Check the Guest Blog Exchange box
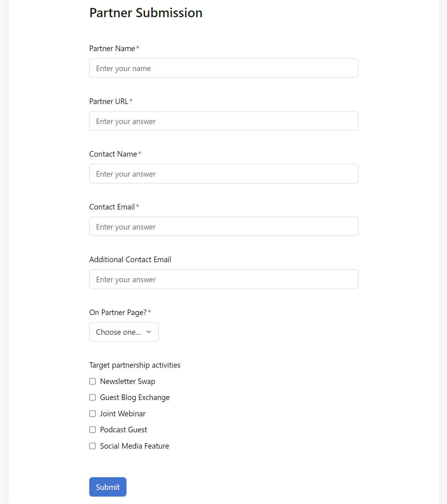Screen dimensions: 447x504 (93, 398)
